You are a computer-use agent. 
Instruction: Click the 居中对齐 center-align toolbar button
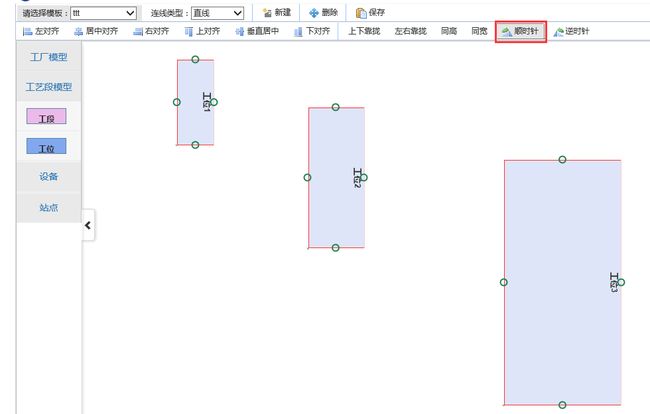[x=96, y=31]
